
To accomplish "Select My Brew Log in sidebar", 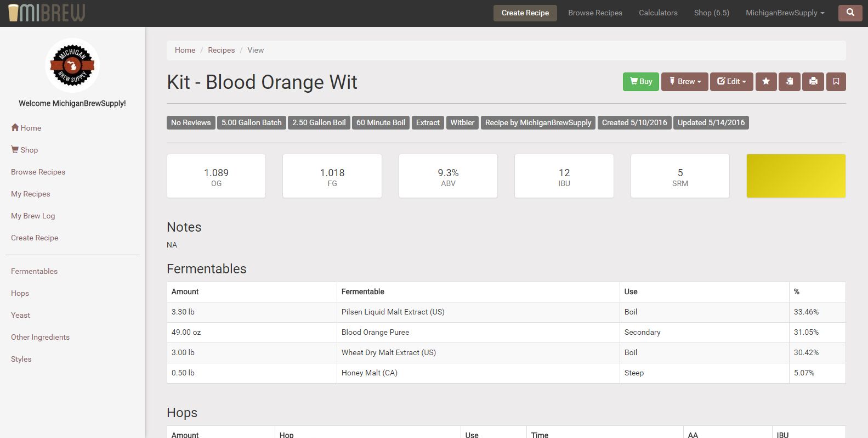I will [33, 216].
